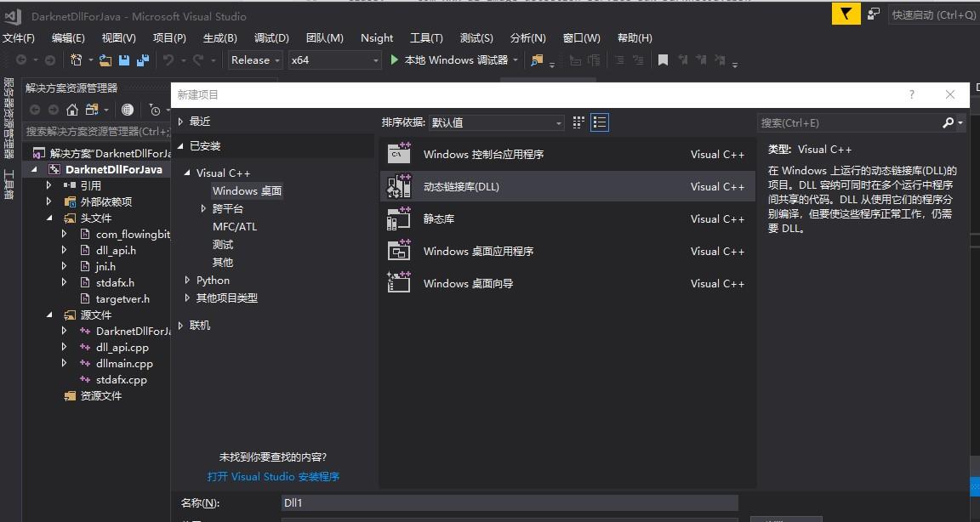The height and width of the screenshot is (522, 980).
Task: Expand the 最近 (Recent) node
Action: point(180,122)
